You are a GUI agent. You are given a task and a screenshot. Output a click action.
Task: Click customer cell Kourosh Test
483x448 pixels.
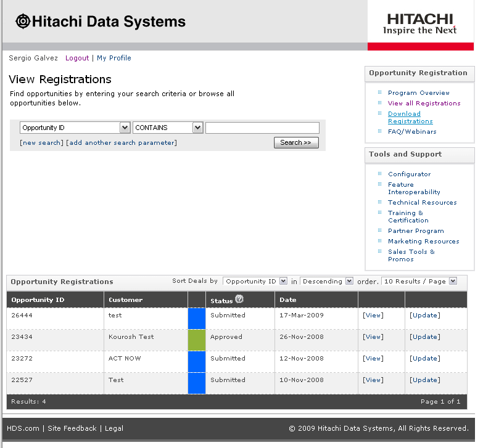click(131, 337)
